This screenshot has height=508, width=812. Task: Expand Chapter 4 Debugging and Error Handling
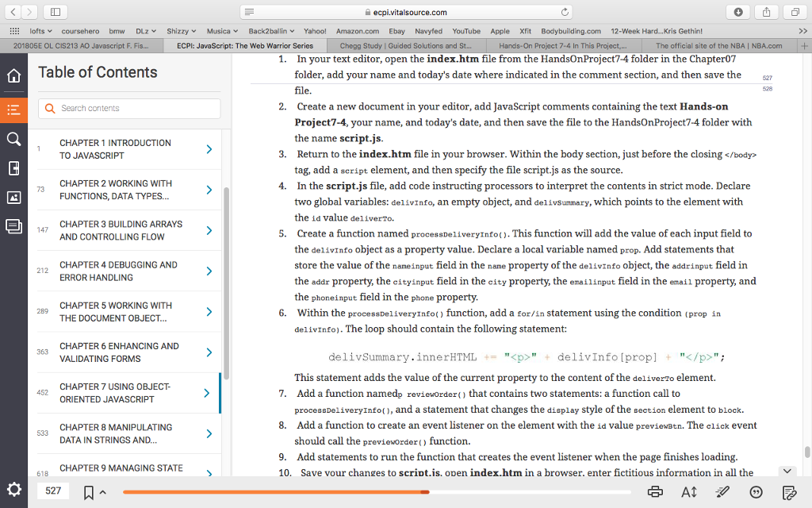click(209, 270)
